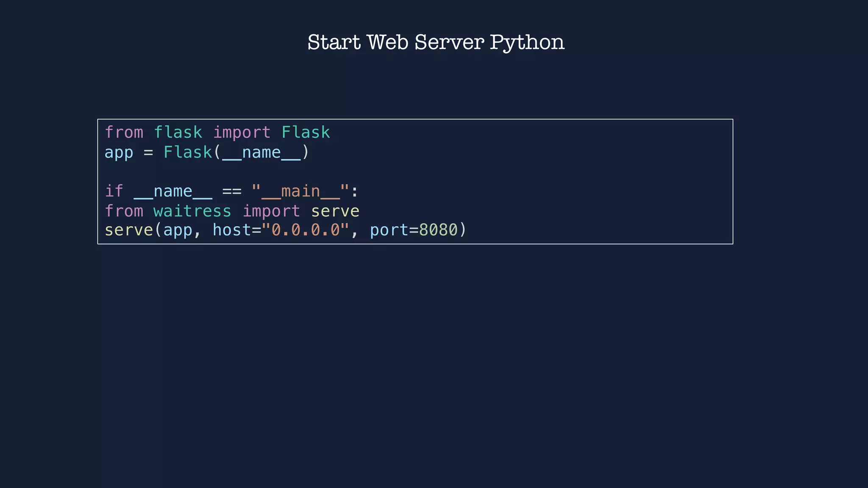The height and width of the screenshot is (488, 868).
Task: Click the "__main__" string literal
Action: [x=300, y=191]
